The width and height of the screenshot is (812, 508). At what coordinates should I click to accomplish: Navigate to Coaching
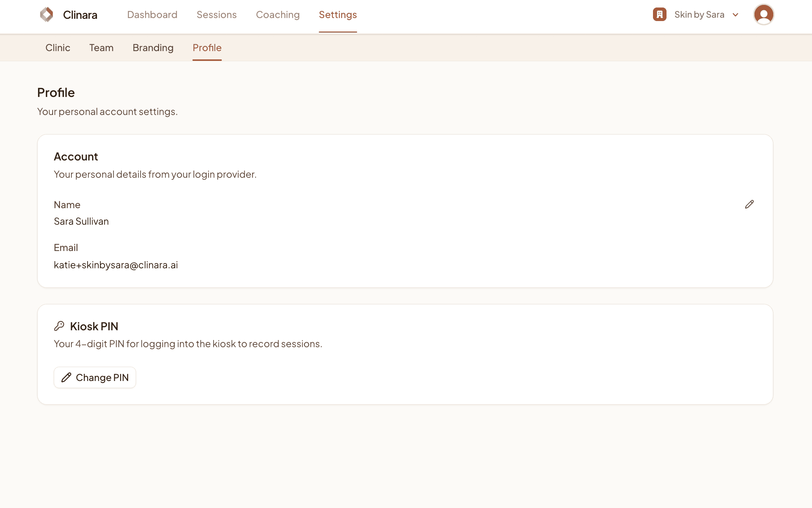[x=278, y=15]
